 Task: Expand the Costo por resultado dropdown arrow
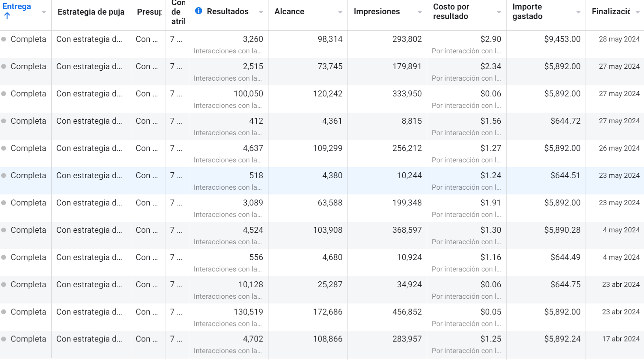pyautogui.click(x=499, y=12)
